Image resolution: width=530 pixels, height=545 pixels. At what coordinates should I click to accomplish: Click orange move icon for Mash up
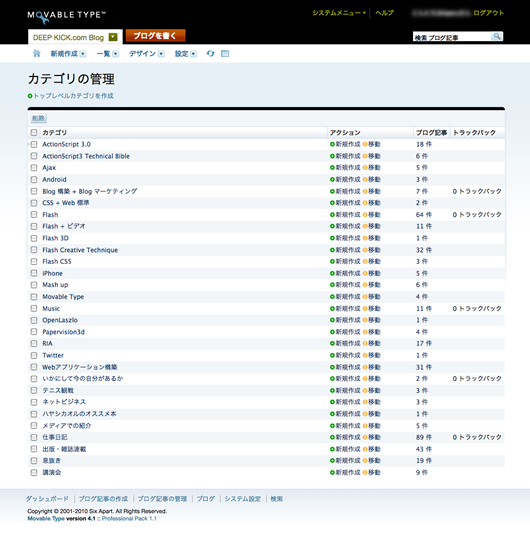click(365, 285)
